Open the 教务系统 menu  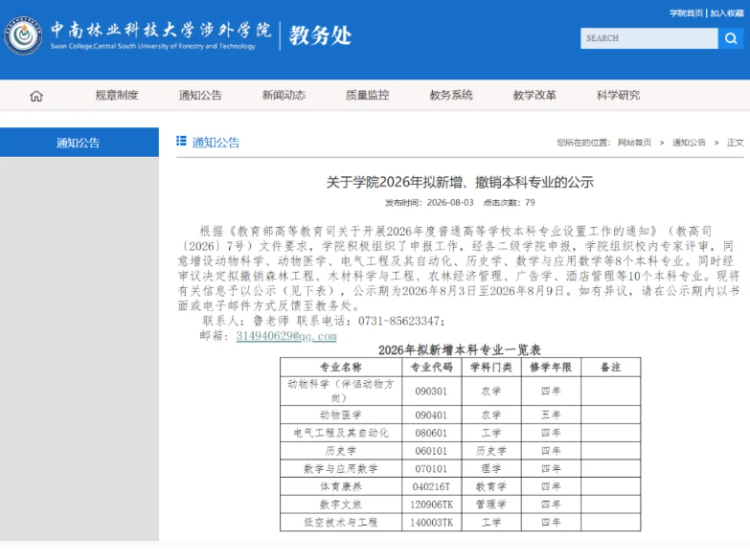pos(451,95)
